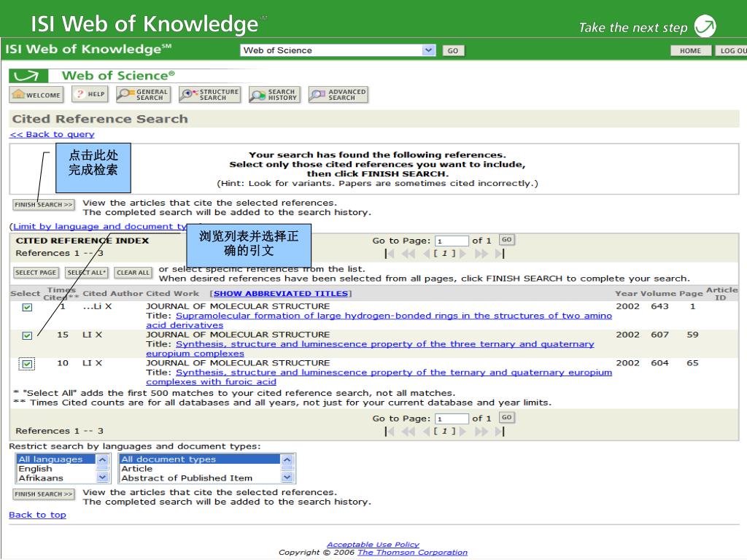
Task: Go to first page in top pager
Action: tap(390, 254)
